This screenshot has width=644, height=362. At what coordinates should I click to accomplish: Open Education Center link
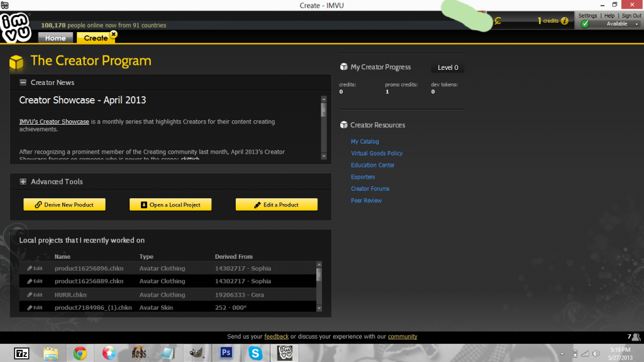pyautogui.click(x=372, y=165)
